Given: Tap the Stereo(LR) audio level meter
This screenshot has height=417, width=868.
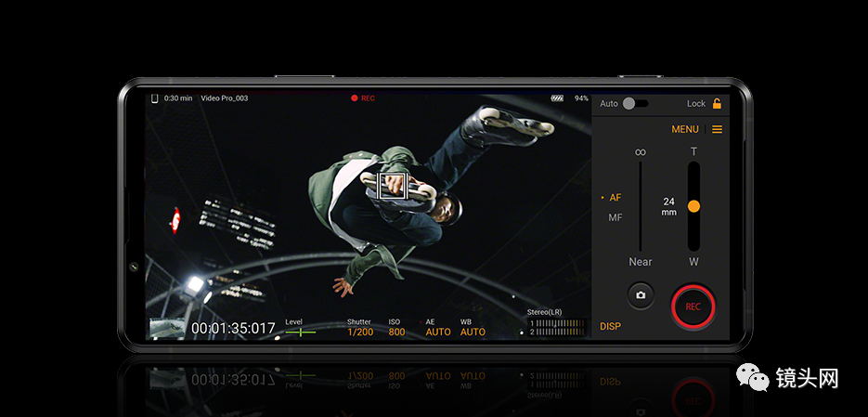Looking at the screenshot, I should [555, 323].
